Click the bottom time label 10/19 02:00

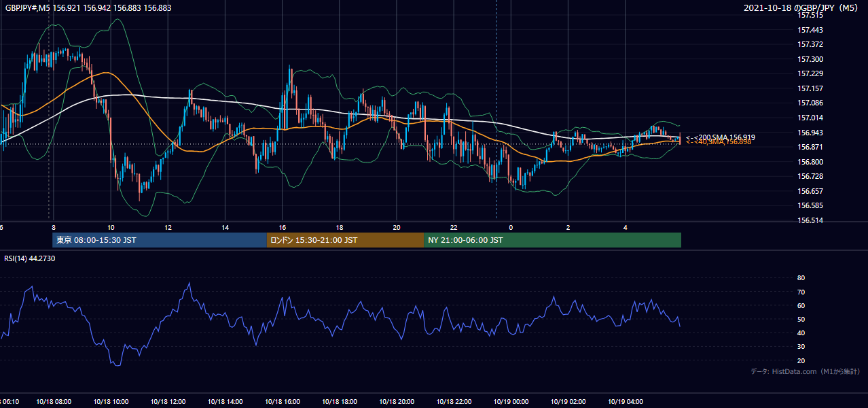(x=568, y=402)
